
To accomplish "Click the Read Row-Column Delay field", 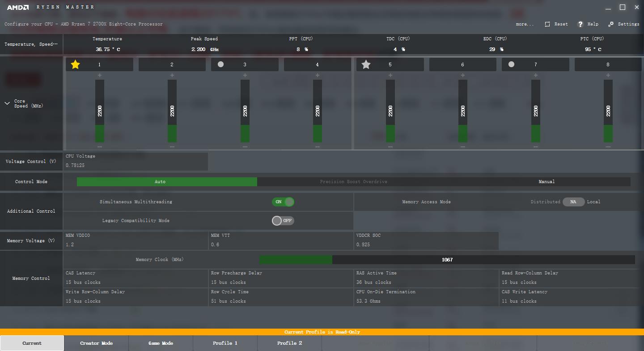I will point(572,278).
